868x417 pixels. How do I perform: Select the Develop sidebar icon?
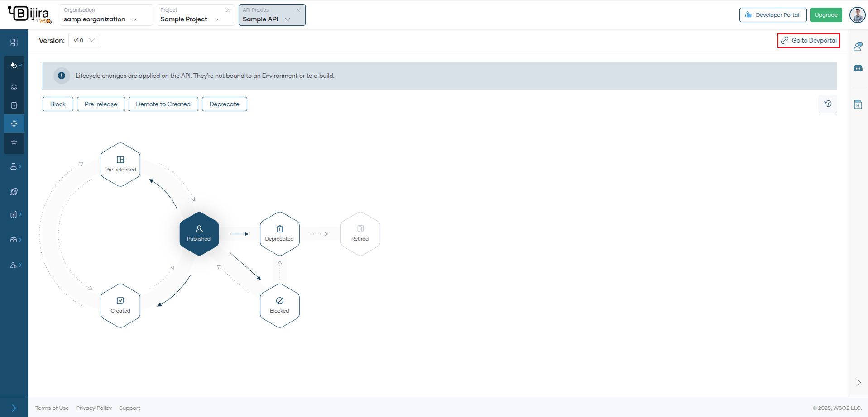pos(14,65)
